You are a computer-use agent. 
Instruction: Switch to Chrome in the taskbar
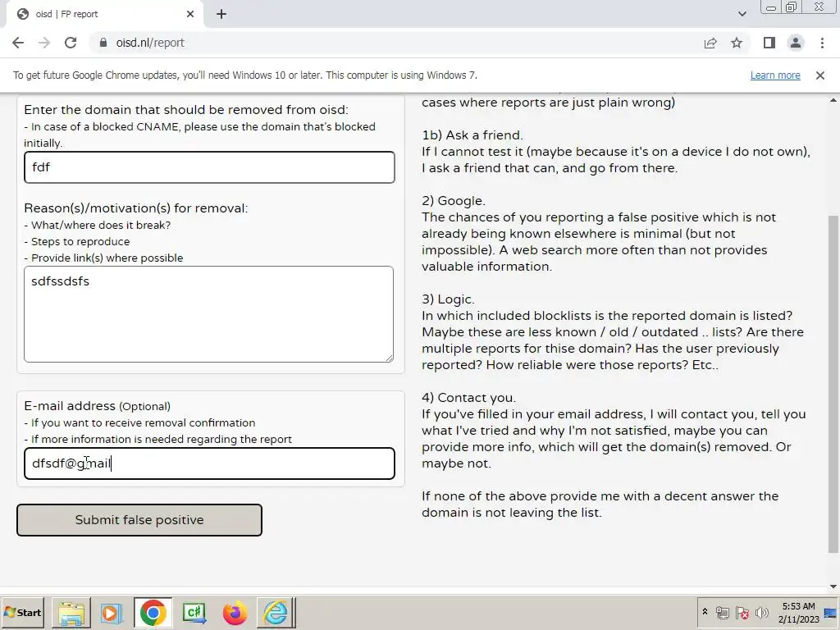(x=153, y=612)
